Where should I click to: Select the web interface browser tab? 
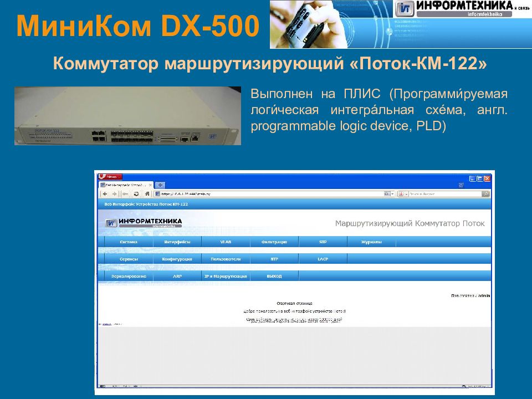pyautogui.click(x=126, y=185)
